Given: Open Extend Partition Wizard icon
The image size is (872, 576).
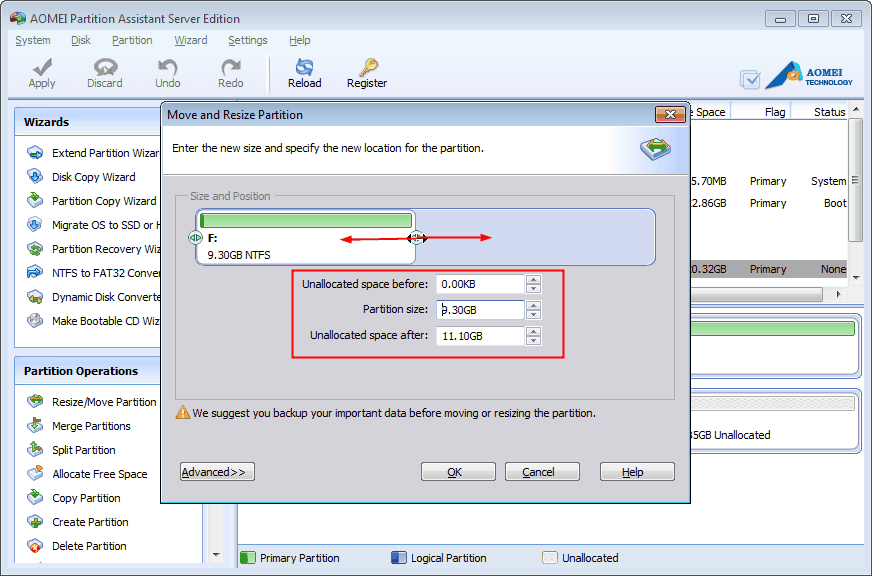Looking at the screenshot, I should [x=35, y=153].
